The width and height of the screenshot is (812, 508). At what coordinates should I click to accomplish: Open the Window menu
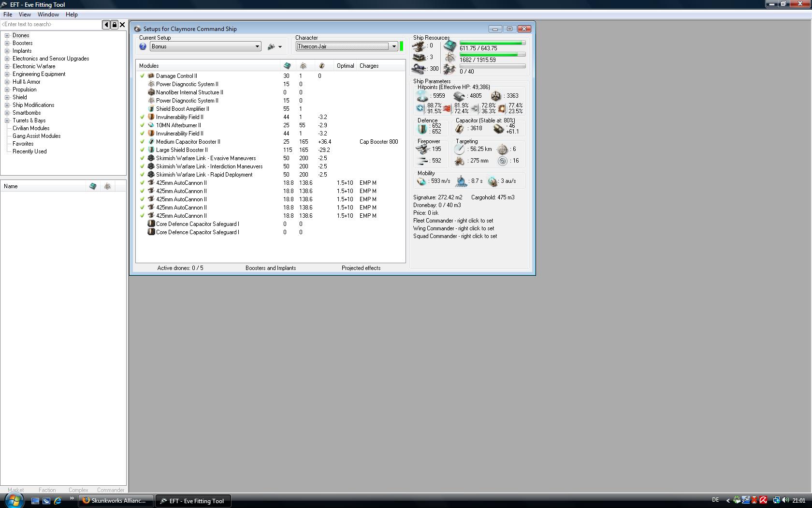(48, 15)
